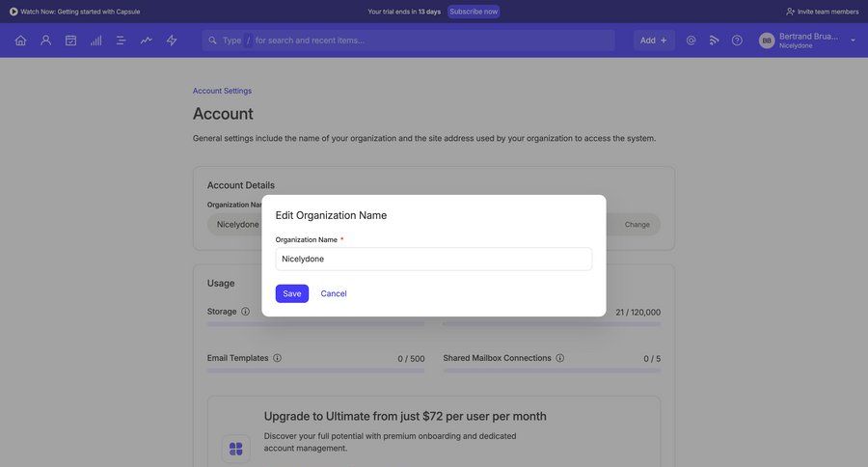The image size is (868, 467).
Task: Save the organization name
Action: (291, 293)
